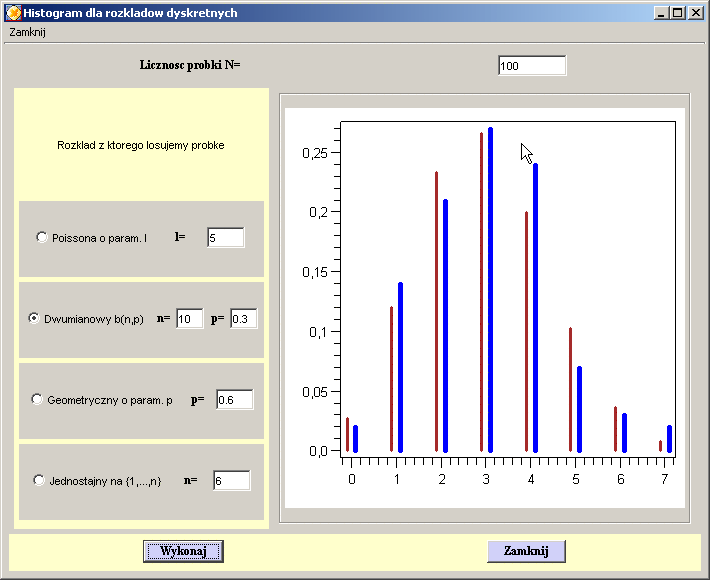The width and height of the screenshot is (710, 580).
Task: Select the Poissona o param. l radio button
Action: tap(41, 238)
